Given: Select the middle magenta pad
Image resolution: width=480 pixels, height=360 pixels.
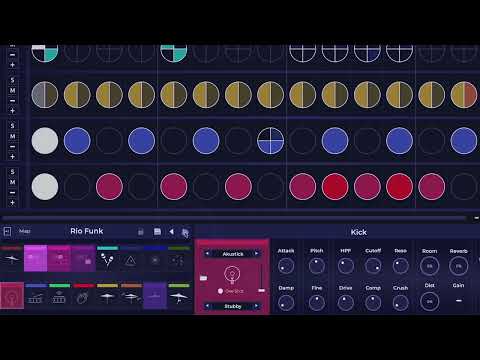Looking at the screenshot, I should (59, 259).
